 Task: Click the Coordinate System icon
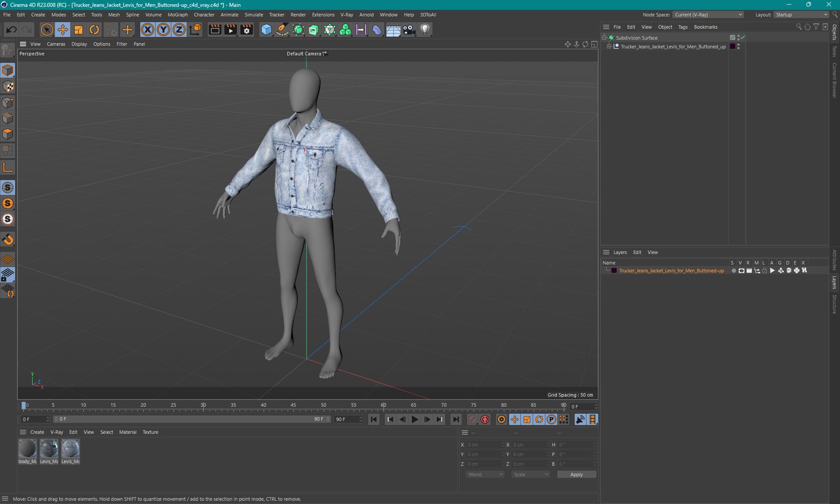(x=196, y=30)
